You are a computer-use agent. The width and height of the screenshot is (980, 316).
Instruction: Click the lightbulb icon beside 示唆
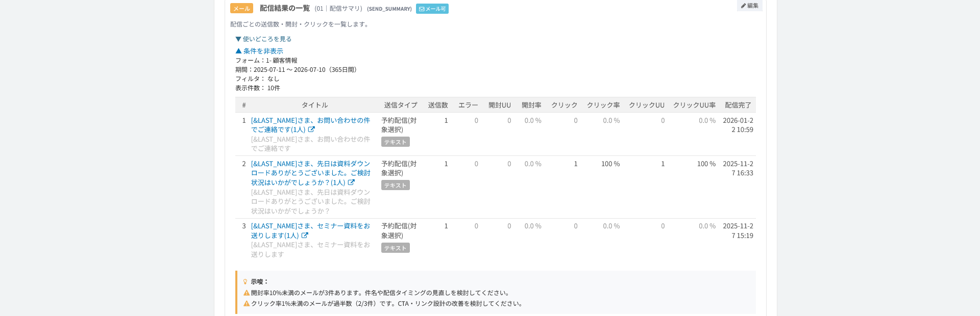245,281
